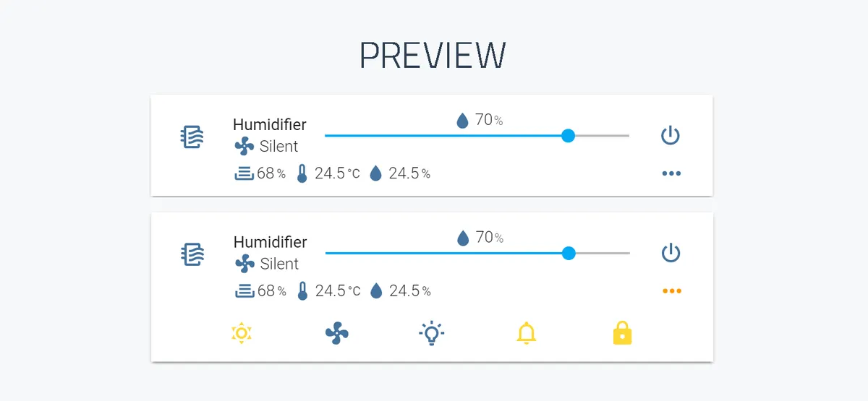Click the fan button in bottom row
This screenshot has width=868, height=401.
click(x=337, y=333)
